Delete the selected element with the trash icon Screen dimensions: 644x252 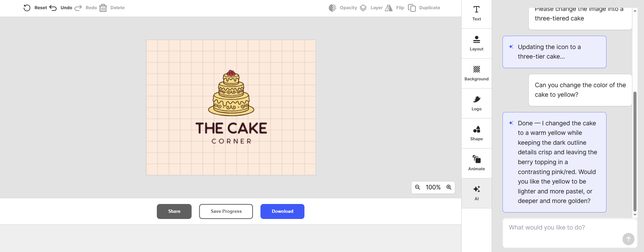click(x=103, y=8)
